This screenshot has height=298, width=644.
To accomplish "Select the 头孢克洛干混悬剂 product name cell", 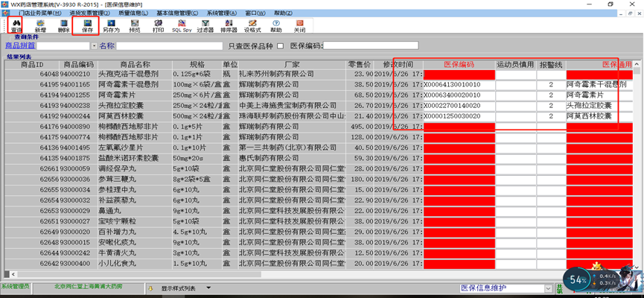I will click(x=135, y=74).
